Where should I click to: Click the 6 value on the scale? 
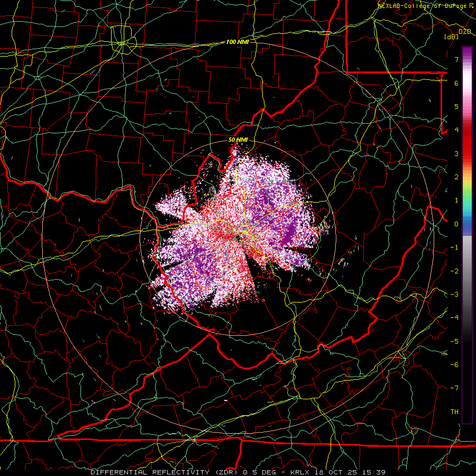(x=456, y=83)
